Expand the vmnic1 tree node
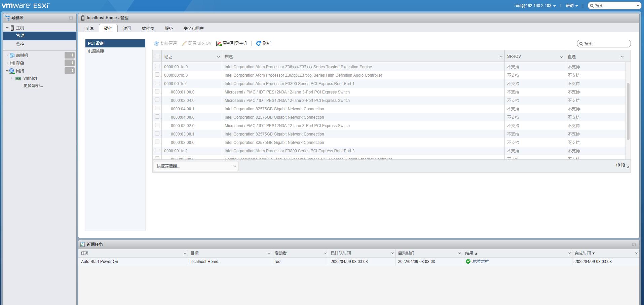 pos(12,78)
